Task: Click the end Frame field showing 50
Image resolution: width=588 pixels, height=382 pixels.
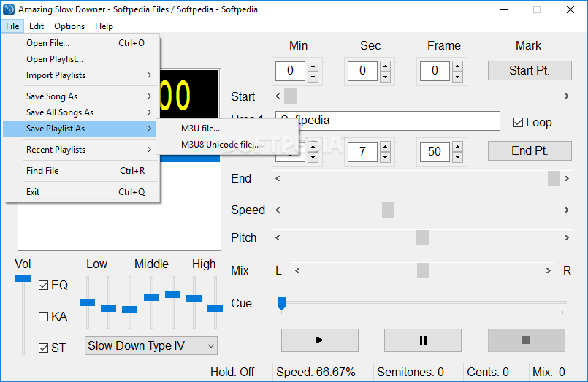Action: coord(435,151)
